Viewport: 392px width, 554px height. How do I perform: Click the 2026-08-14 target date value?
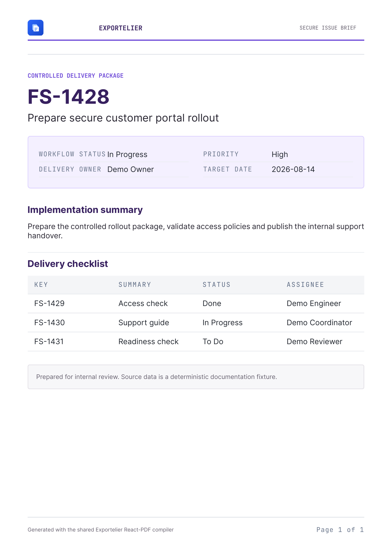click(x=293, y=169)
